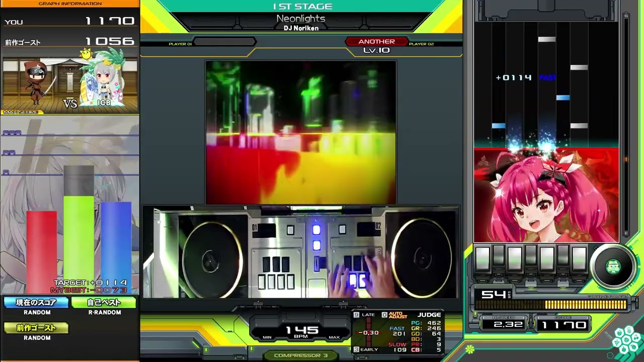Click the AUTO ADJUST label
The width and height of the screenshot is (644, 362).
coord(397,315)
